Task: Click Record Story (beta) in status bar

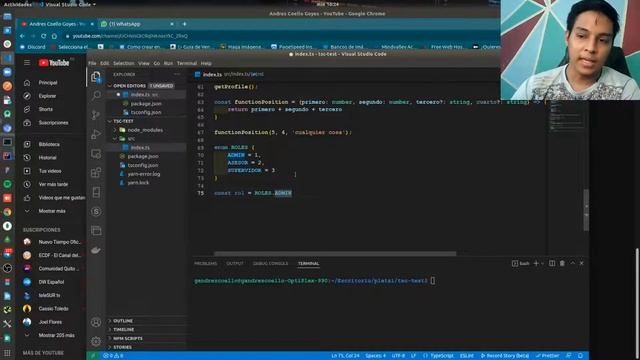Action: (x=504, y=356)
